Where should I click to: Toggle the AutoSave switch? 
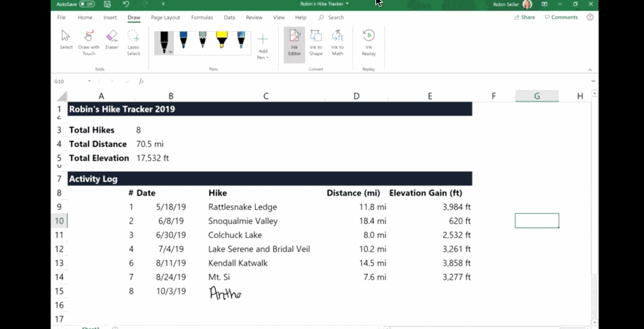(87, 4)
